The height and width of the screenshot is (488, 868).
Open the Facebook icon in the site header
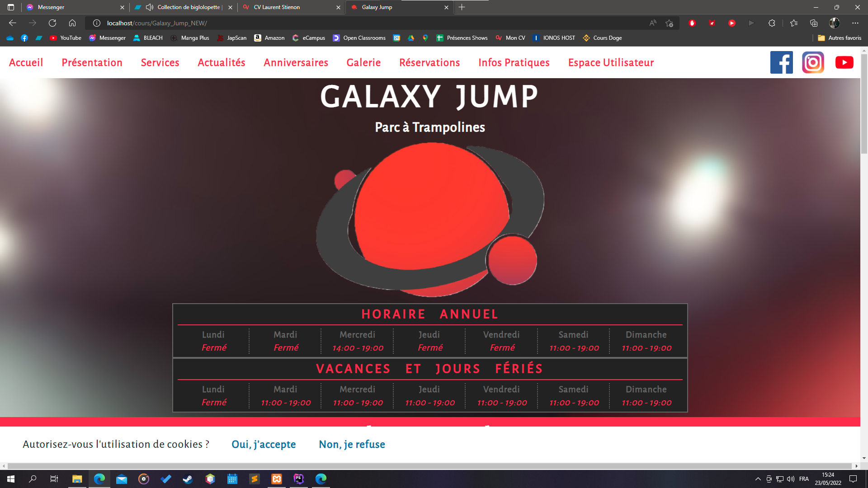pos(782,62)
